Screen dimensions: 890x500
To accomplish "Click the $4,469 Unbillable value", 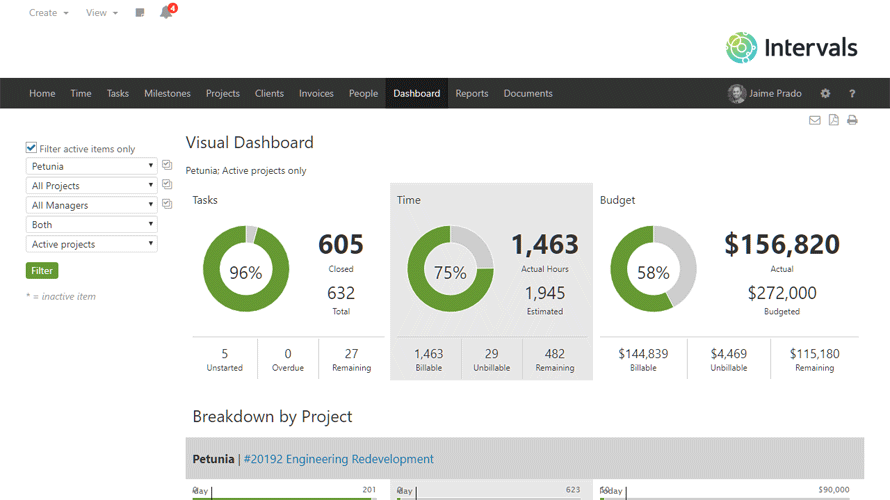I will pos(729,354).
